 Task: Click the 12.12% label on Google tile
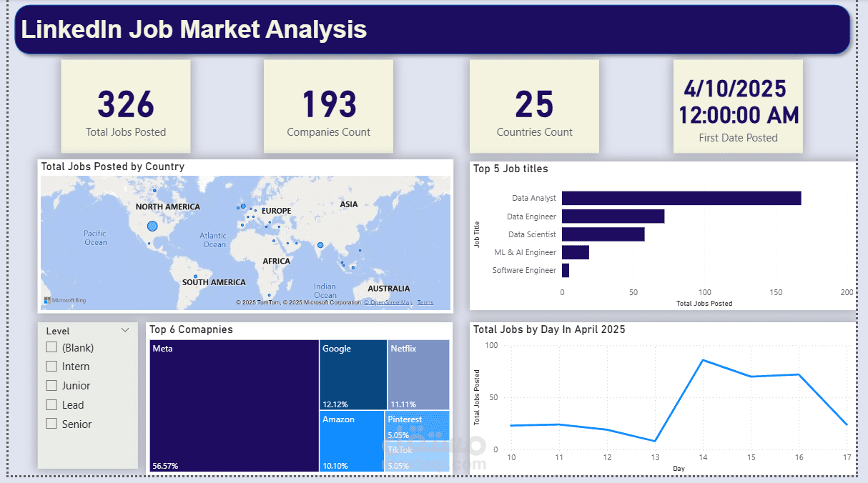coord(335,404)
